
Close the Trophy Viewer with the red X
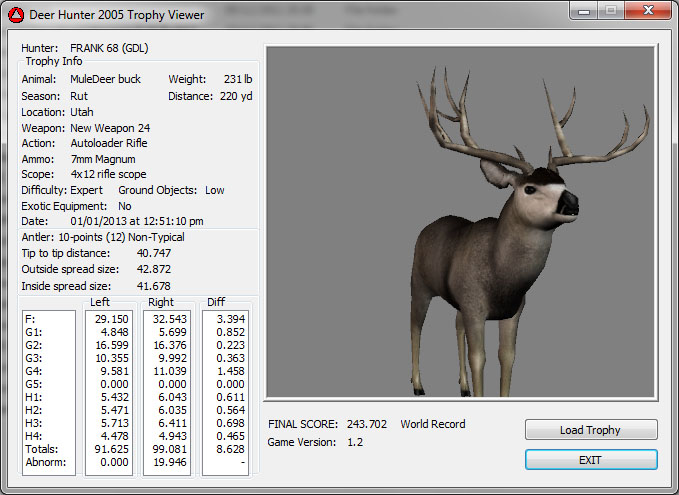tap(646, 12)
